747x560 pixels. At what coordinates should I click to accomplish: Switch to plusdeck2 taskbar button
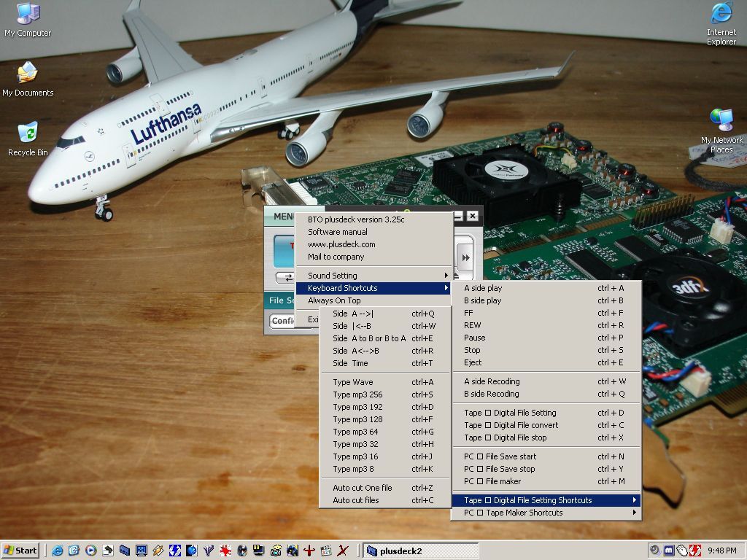[x=421, y=551]
